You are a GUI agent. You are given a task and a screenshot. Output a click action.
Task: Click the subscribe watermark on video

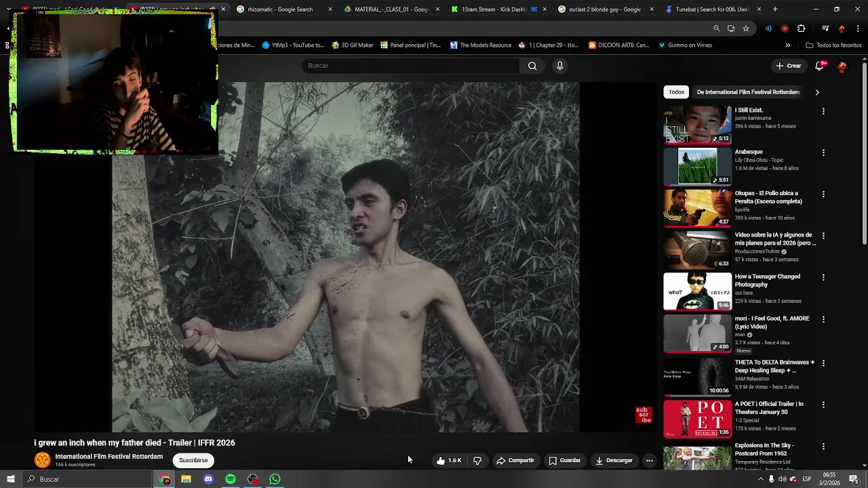(x=643, y=415)
